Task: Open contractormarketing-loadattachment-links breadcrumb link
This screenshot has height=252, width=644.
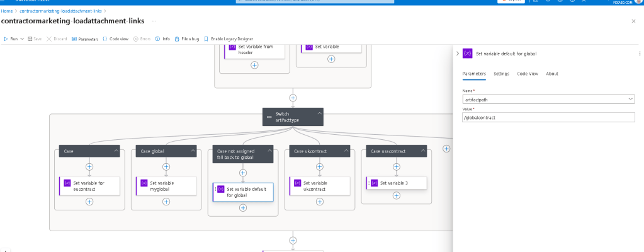Action: (60, 11)
